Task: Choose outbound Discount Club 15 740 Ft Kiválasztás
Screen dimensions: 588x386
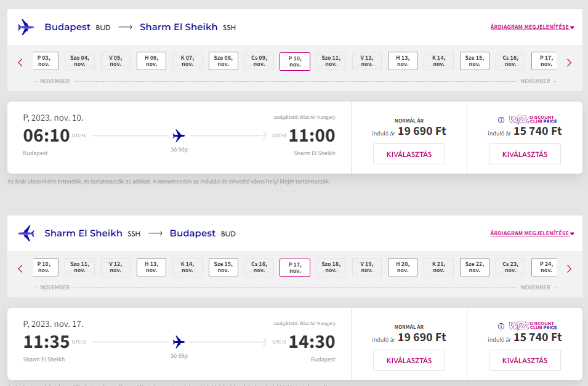Action: [525, 154]
